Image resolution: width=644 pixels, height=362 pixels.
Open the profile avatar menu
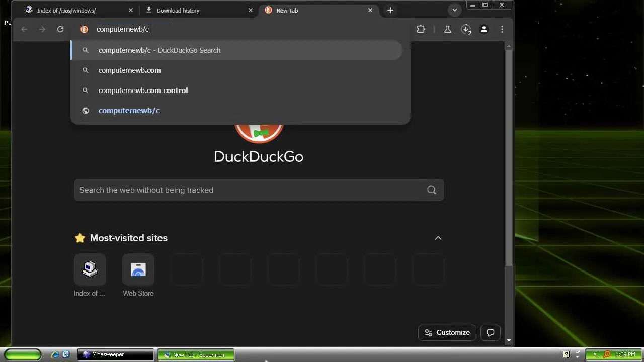(x=484, y=29)
